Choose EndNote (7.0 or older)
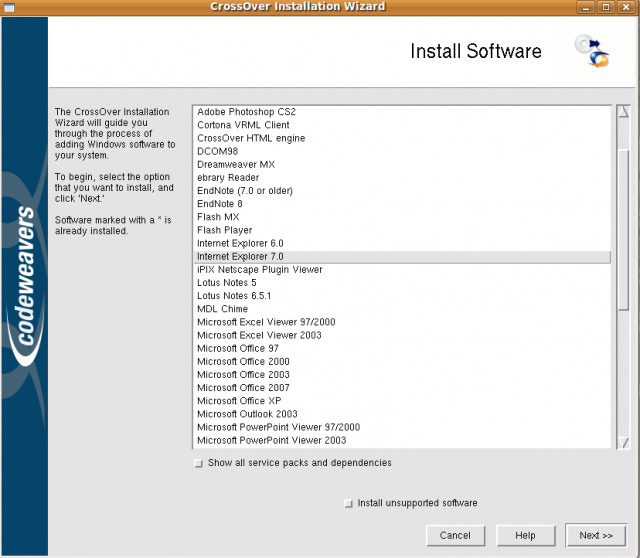Image resolution: width=640 pixels, height=558 pixels. [402, 191]
